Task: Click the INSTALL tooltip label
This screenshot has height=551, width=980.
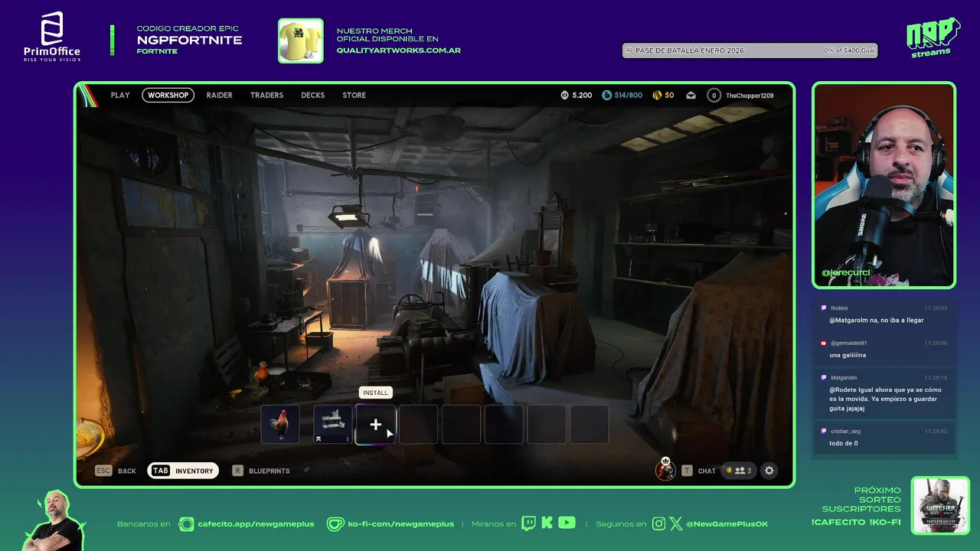Action: (376, 393)
